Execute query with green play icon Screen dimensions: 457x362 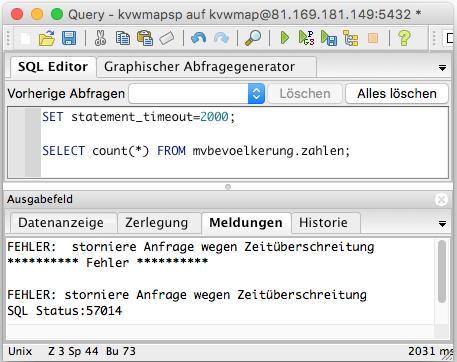click(284, 38)
